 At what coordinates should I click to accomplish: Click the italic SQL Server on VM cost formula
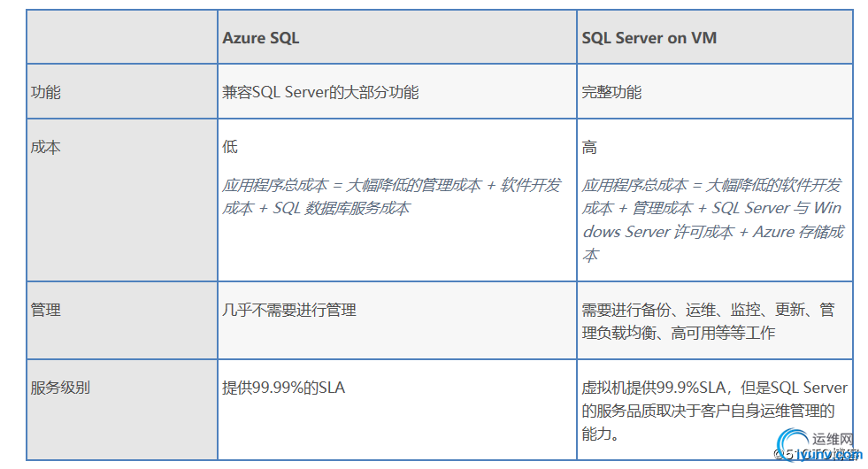(712, 219)
